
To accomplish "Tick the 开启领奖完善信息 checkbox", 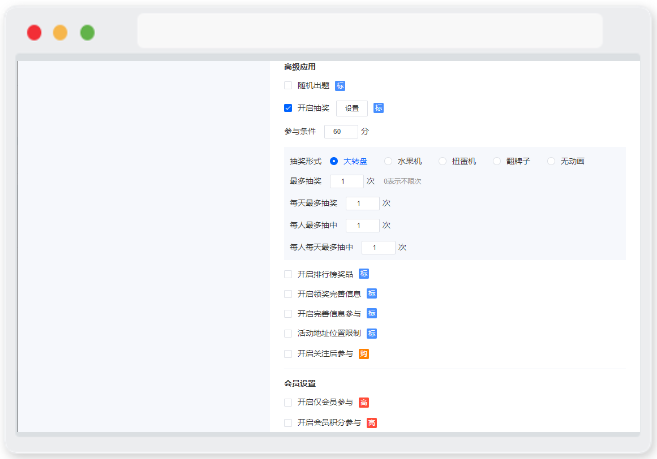I will click(288, 294).
